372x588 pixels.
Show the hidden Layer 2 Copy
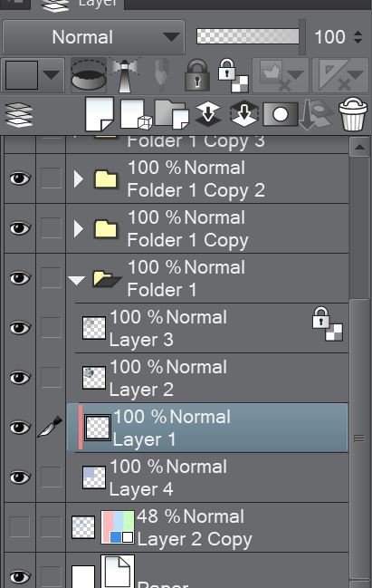pos(20,527)
